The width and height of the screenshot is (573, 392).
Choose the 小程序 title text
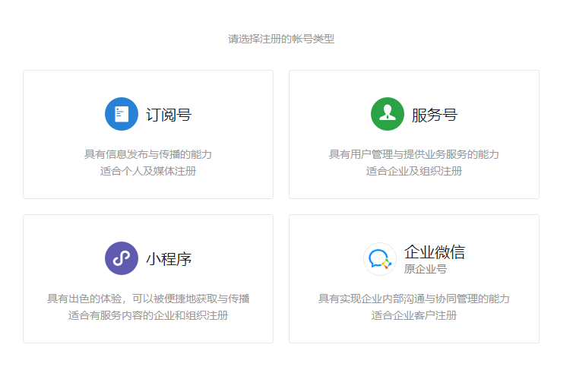point(169,259)
